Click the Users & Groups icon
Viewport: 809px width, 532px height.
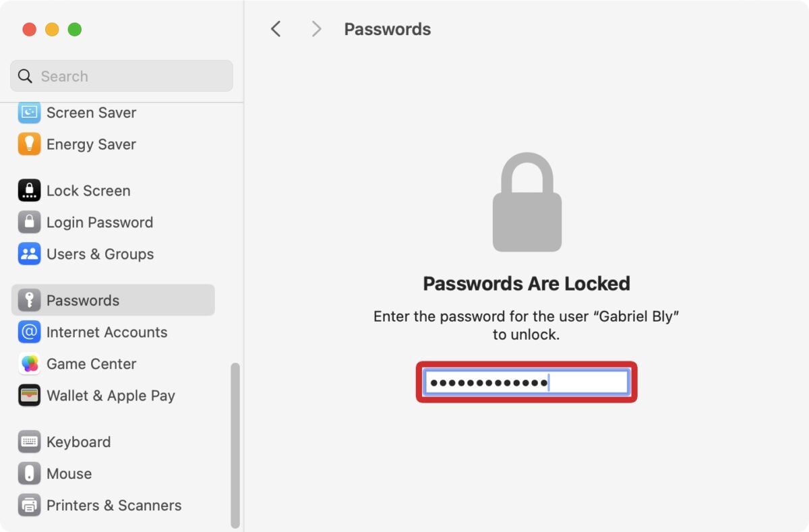pos(29,254)
